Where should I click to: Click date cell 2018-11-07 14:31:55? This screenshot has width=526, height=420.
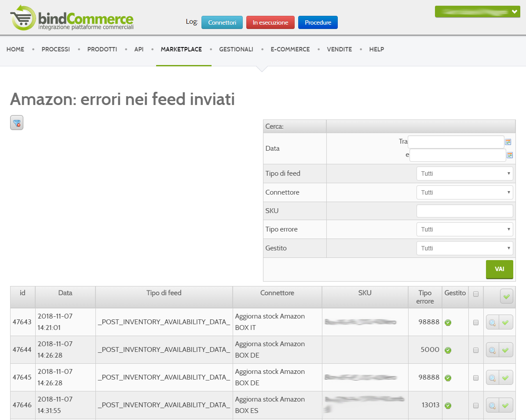(x=65, y=405)
